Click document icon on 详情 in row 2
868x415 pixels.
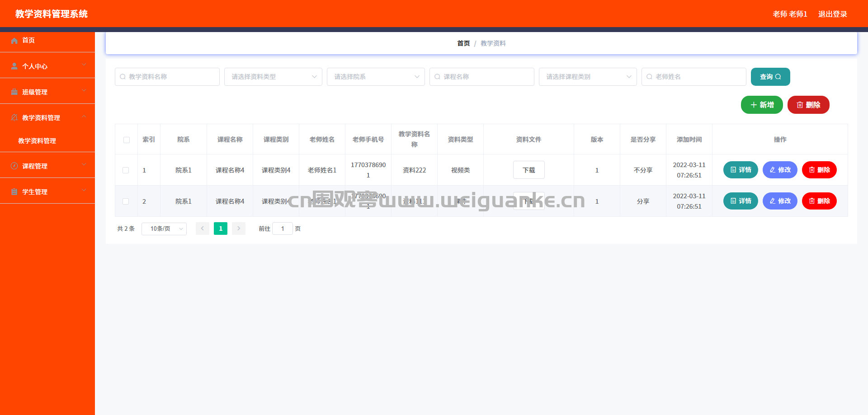[x=733, y=201]
